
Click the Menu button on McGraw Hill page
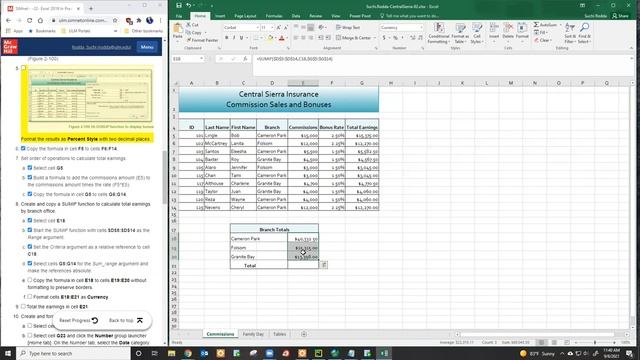pyautogui.click(x=147, y=47)
